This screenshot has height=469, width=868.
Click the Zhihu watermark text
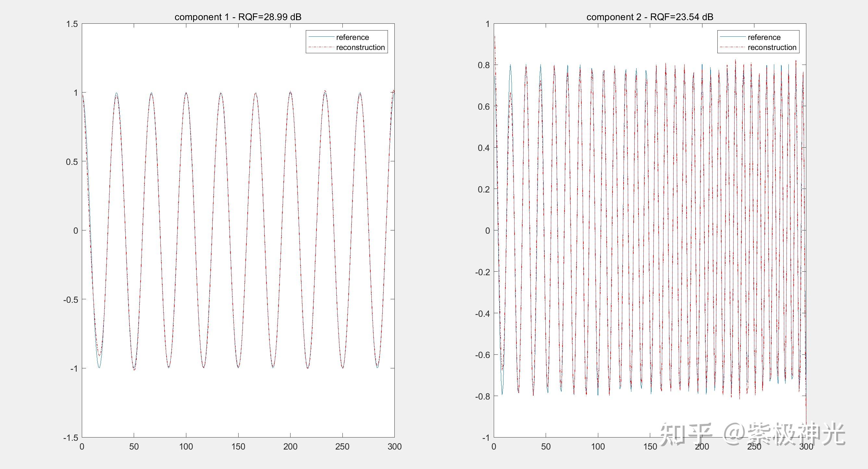pos(752,434)
